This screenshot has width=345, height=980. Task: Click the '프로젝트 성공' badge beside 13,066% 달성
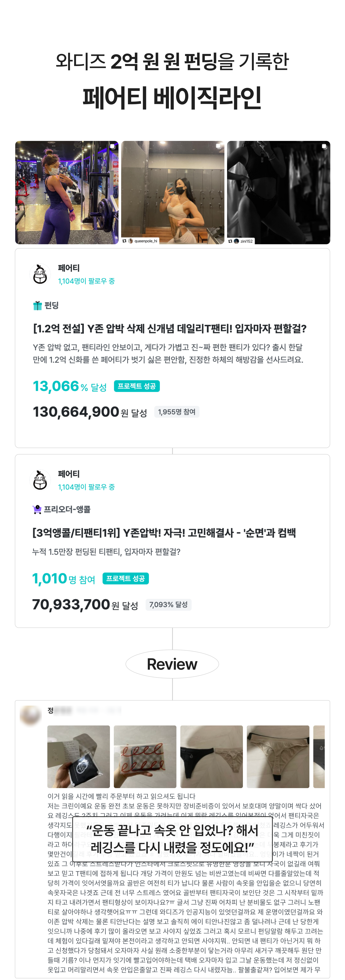(137, 386)
